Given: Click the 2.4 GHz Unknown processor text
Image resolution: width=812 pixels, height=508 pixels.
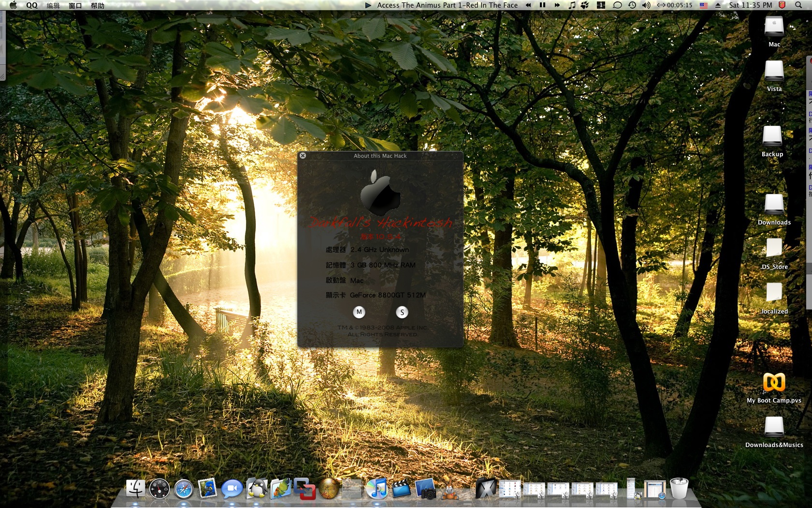Looking at the screenshot, I should pyautogui.click(x=379, y=250).
